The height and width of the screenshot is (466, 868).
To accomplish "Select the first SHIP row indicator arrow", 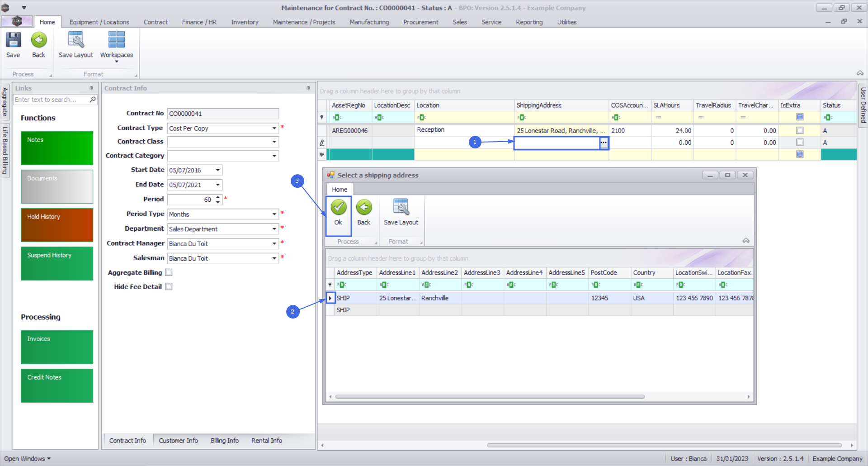I will [x=330, y=298].
